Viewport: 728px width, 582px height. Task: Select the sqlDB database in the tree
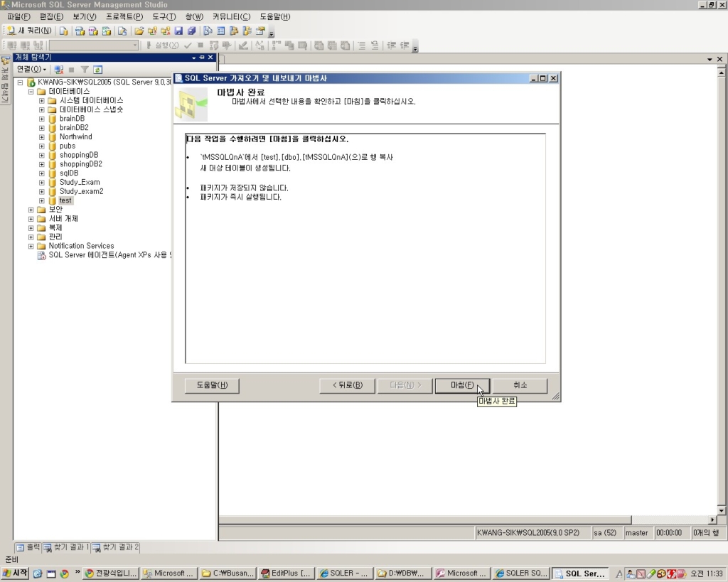[69, 173]
